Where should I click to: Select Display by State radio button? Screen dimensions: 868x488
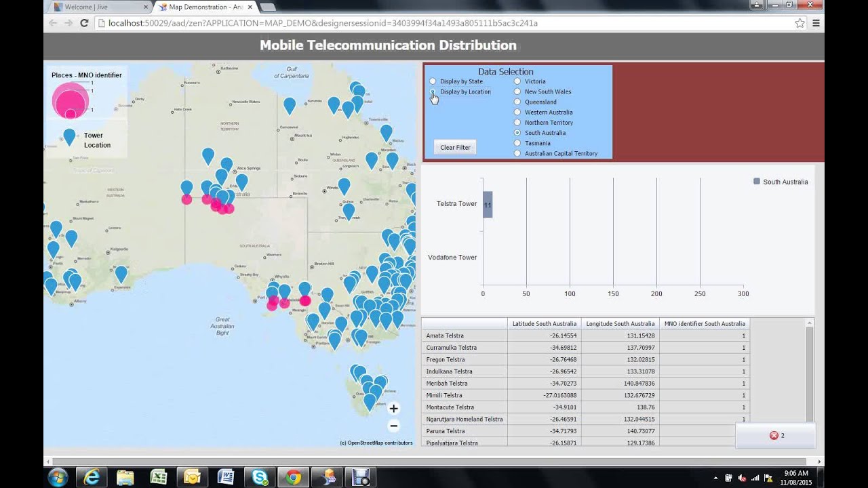[x=433, y=81]
